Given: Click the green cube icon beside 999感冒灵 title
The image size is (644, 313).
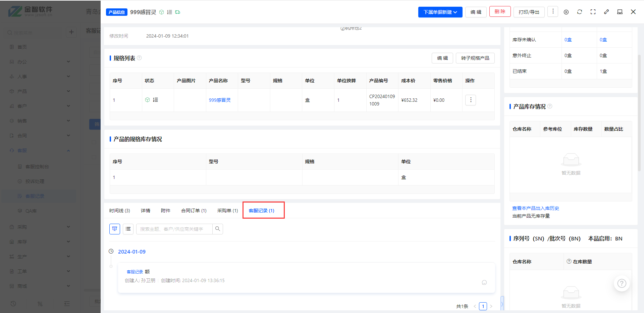Looking at the screenshot, I should click(x=162, y=12).
